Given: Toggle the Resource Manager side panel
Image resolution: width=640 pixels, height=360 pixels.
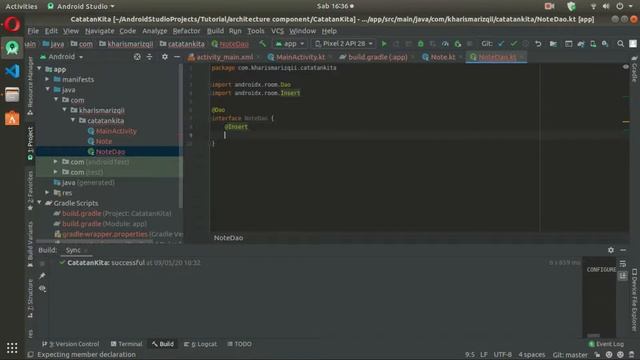Looking at the screenshot, I should pos(30,86).
